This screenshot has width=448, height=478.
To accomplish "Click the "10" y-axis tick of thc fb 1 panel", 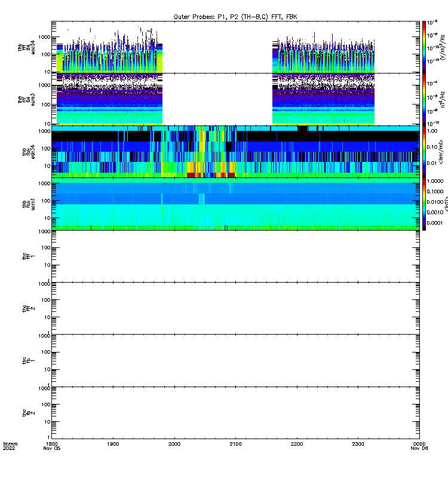I will pos(48,369).
